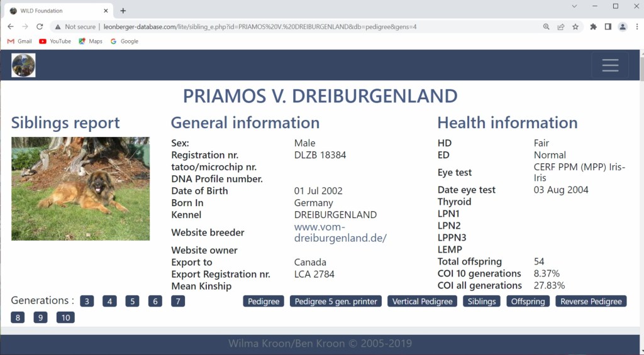Open a new tab with the plus icon

click(x=123, y=11)
